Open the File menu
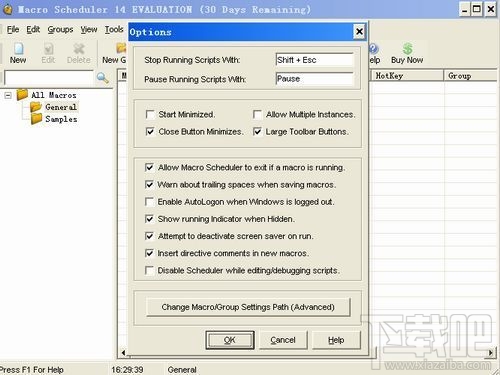 13,30
